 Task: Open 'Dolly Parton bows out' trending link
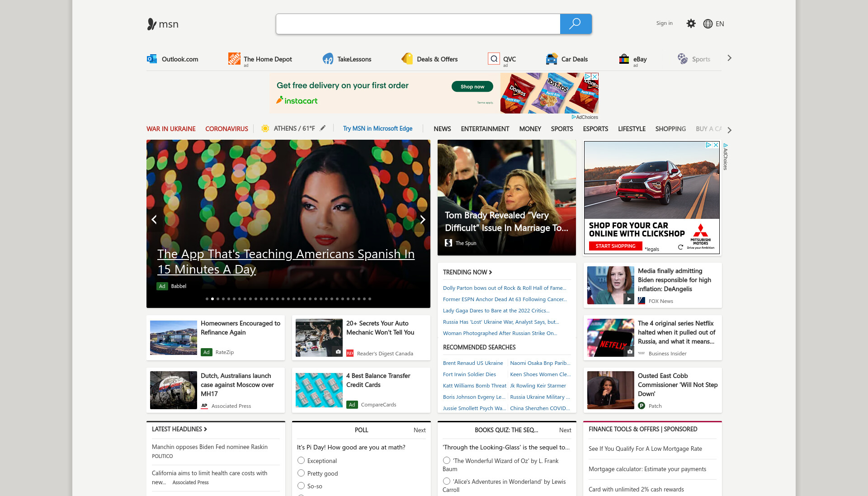(505, 288)
